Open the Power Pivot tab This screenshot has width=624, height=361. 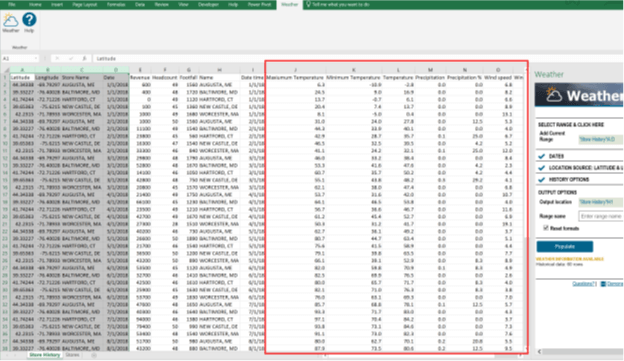259,4
